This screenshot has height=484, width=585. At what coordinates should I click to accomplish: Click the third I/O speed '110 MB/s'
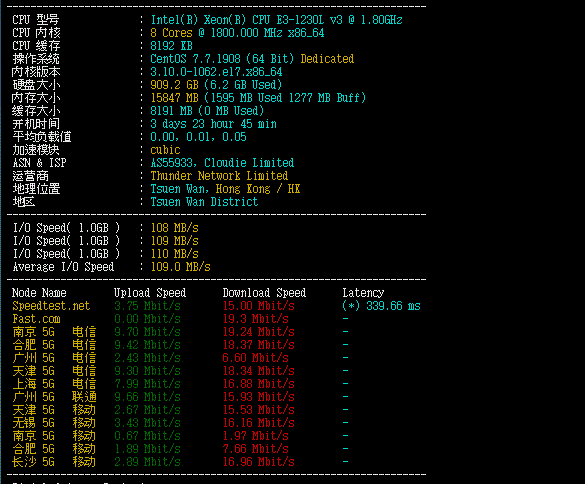click(174, 254)
